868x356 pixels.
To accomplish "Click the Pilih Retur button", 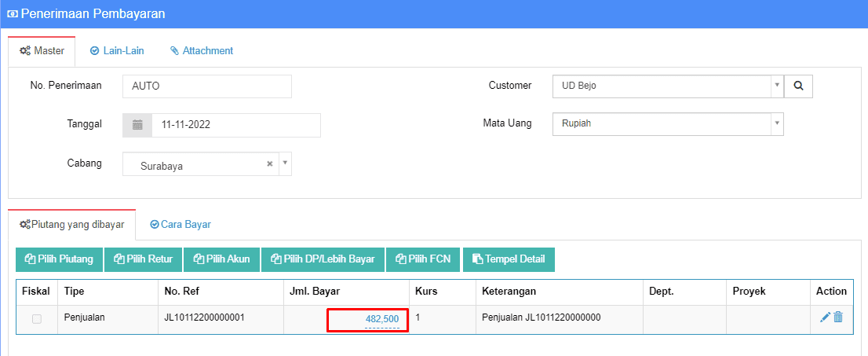I will (143, 259).
